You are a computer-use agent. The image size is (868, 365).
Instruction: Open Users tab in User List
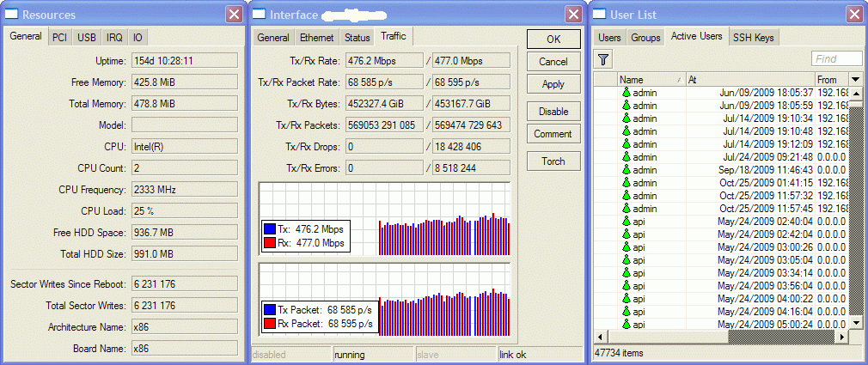[609, 38]
